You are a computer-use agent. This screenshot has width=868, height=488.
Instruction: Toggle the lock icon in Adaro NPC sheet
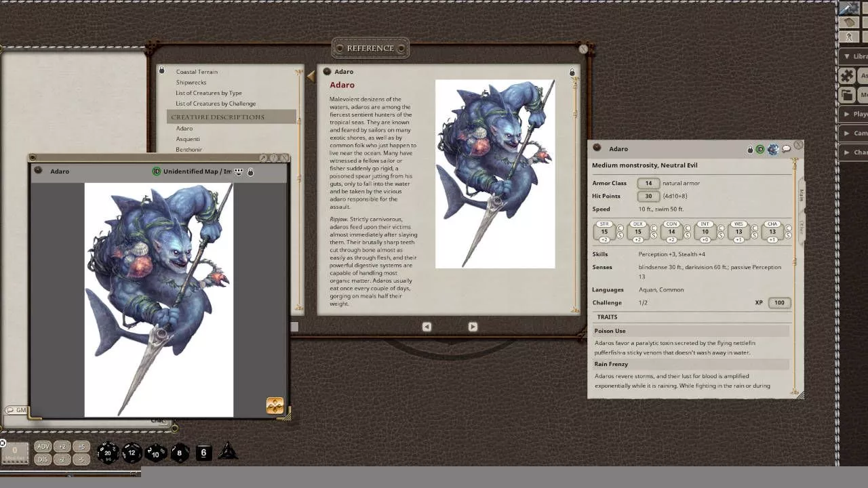tap(750, 149)
